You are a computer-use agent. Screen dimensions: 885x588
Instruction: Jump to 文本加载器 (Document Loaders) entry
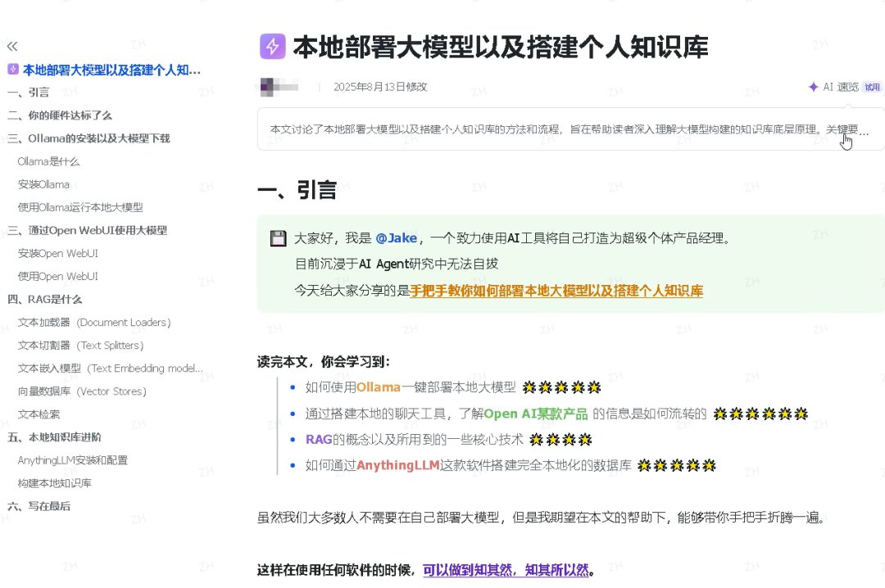click(x=93, y=323)
